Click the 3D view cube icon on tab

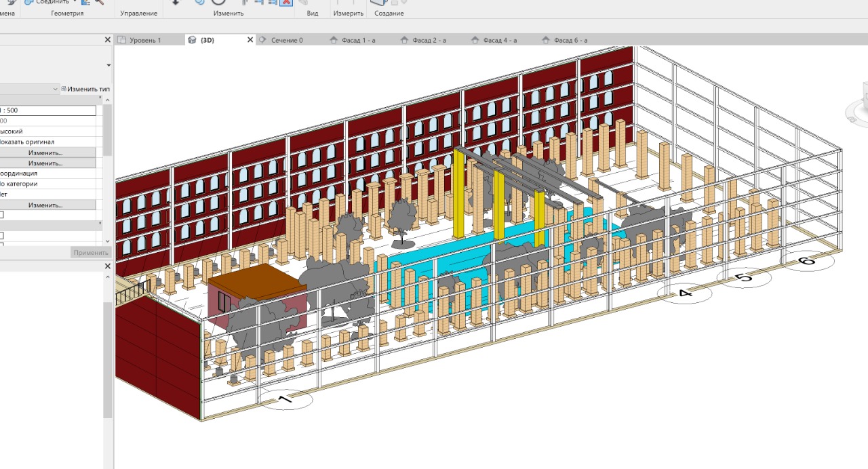[192, 40]
